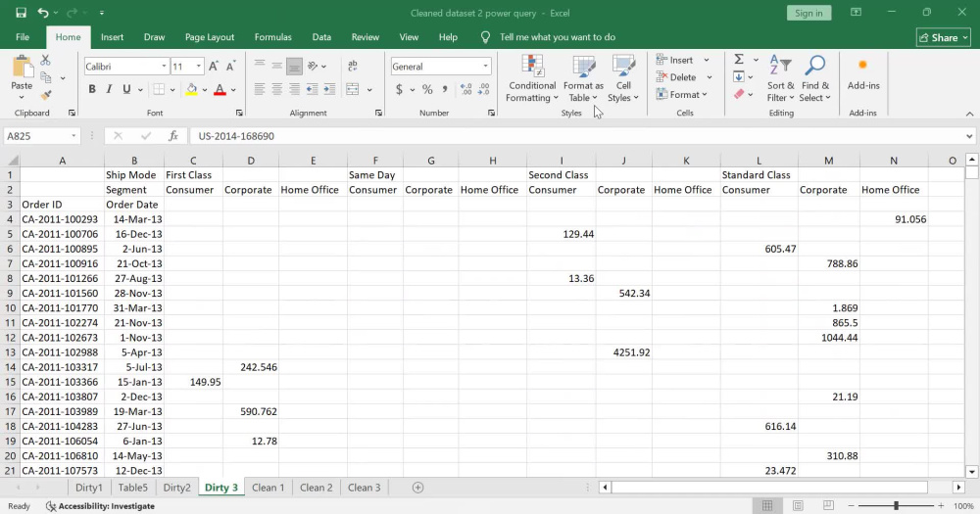Click the Name Box showing A825
The width and height of the screenshot is (980, 514).
pyautogui.click(x=36, y=136)
